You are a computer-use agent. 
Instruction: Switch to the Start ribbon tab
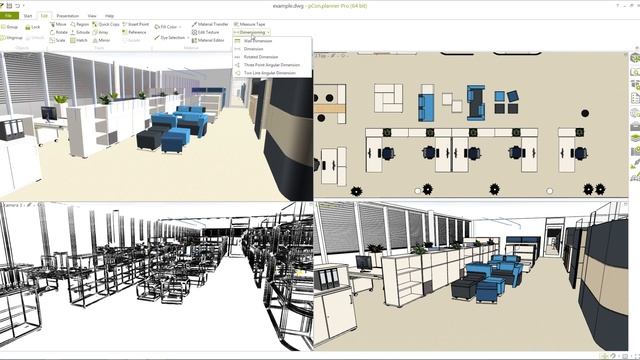[28, 16]
